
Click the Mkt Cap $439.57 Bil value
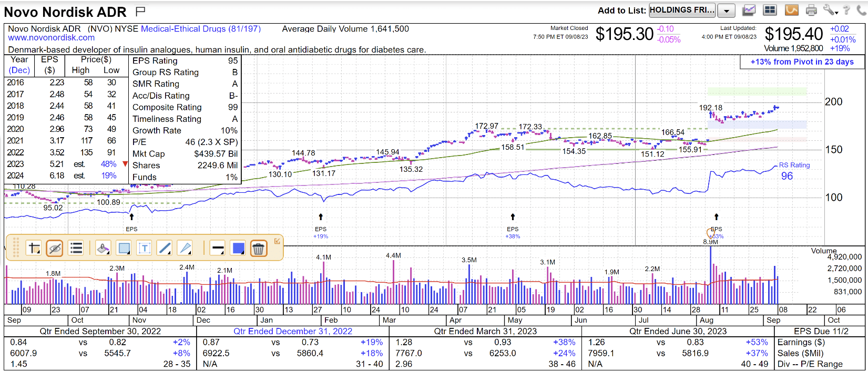[x=216, y=154]
